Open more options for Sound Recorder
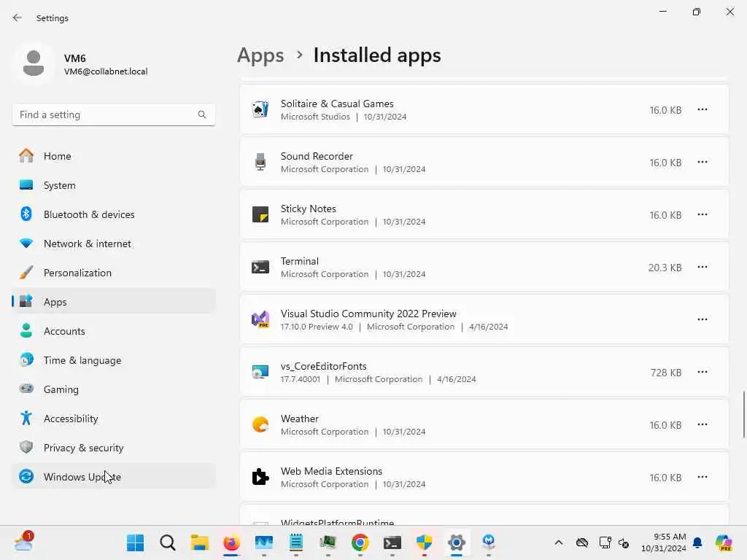 pos(703,162)
